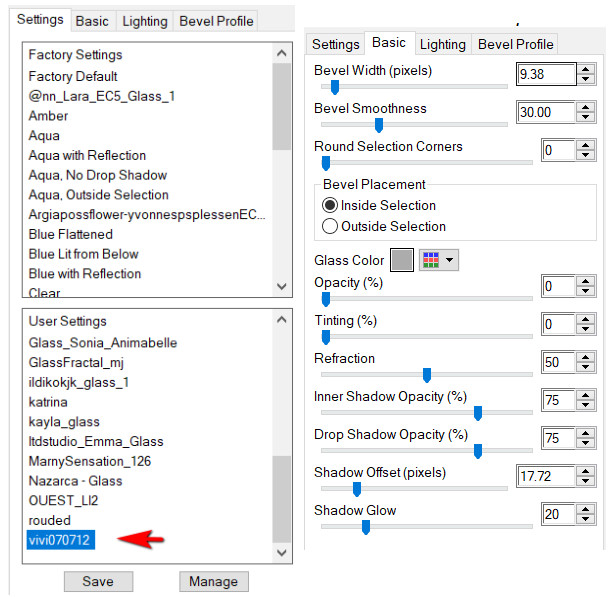610x597 pixels.
Task: Open the Bevel Profile tab in left panel
Action: point(217,21)
